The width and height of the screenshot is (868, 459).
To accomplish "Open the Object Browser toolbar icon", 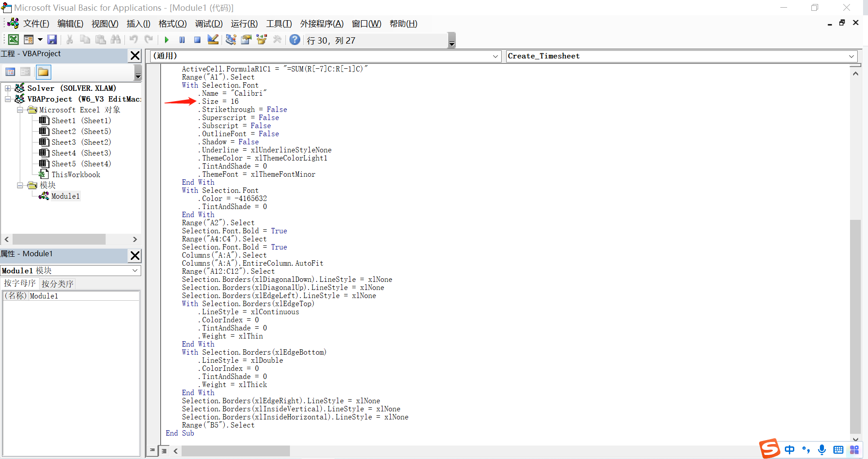I will (x=262, y=40).
